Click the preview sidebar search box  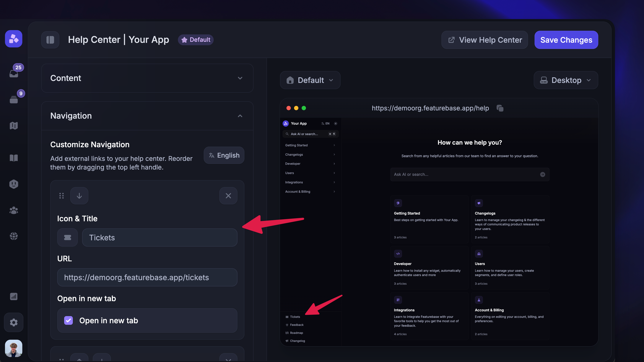(x=311, y=134)
